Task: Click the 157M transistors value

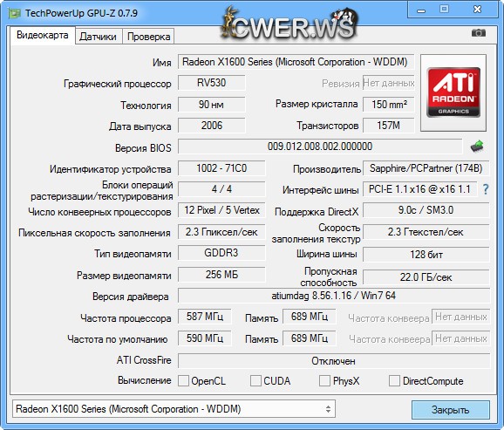Action: (x=389, y=126)
